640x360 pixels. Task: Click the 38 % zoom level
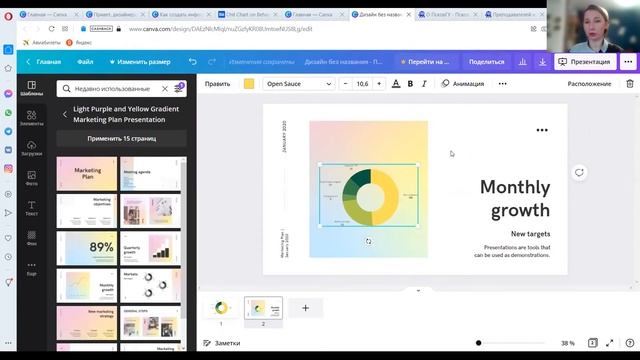(x=567, y=343)
